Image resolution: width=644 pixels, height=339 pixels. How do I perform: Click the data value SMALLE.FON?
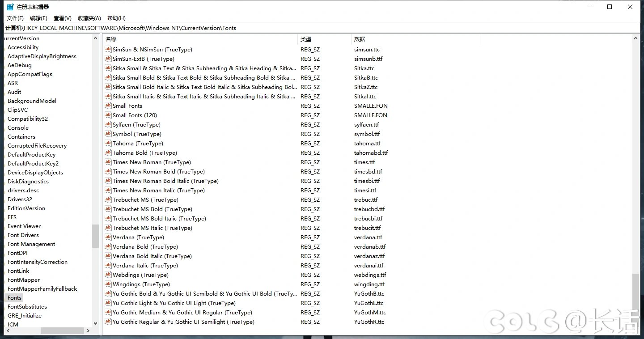[x=371, y=106]
